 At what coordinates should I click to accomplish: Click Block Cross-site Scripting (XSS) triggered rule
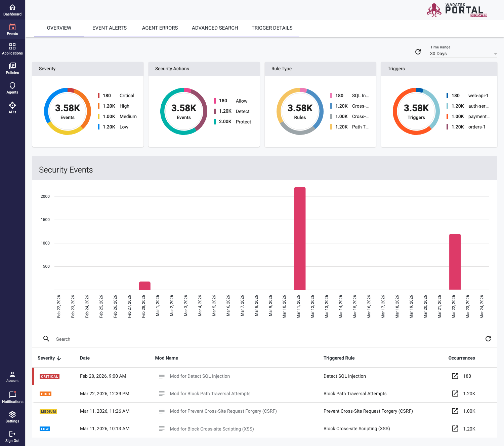coord(357,429)
